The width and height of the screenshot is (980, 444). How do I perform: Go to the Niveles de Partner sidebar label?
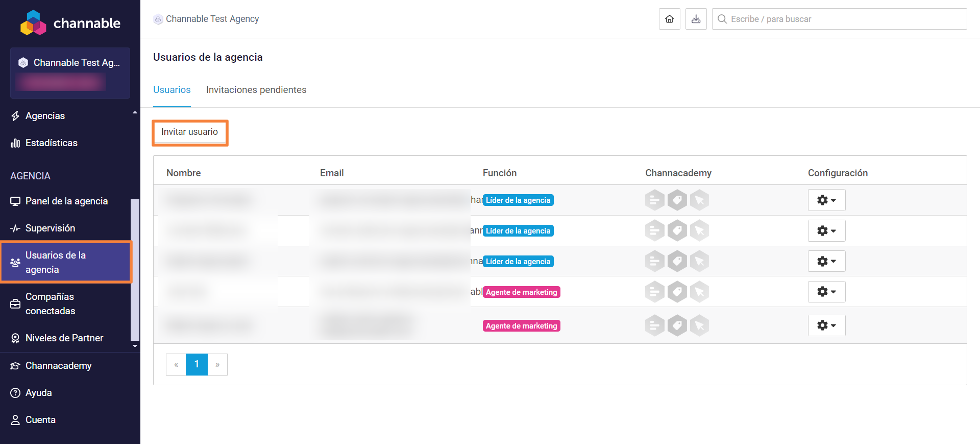click(x=64, y=338)
